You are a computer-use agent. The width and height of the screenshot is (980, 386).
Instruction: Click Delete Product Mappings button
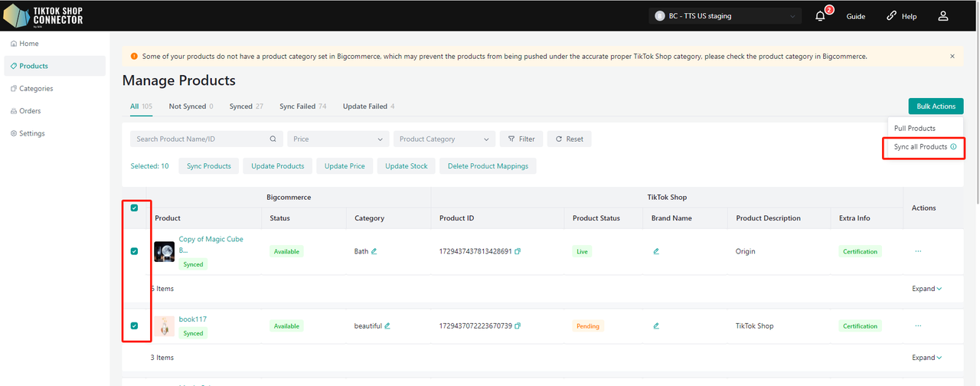488,166
